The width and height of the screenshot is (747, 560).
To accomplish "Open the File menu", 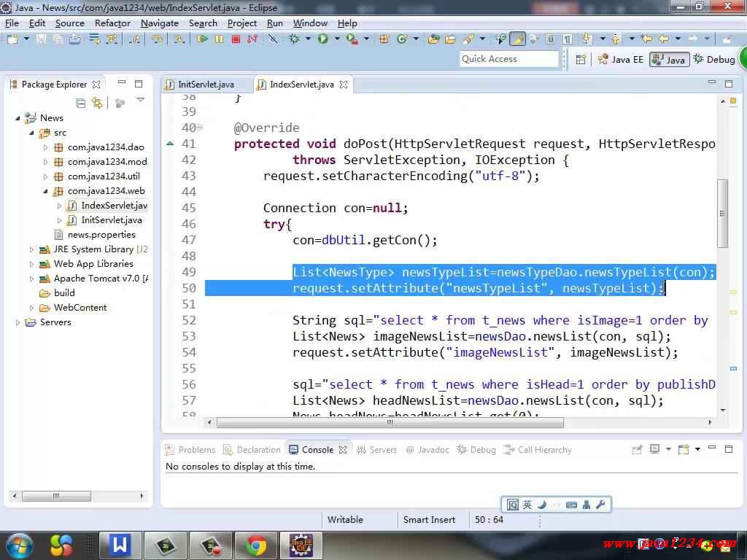I will [x=12, y=23].
